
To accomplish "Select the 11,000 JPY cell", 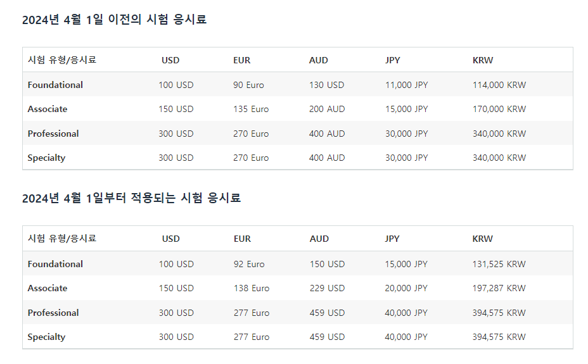I will click(x=407, y=85).
